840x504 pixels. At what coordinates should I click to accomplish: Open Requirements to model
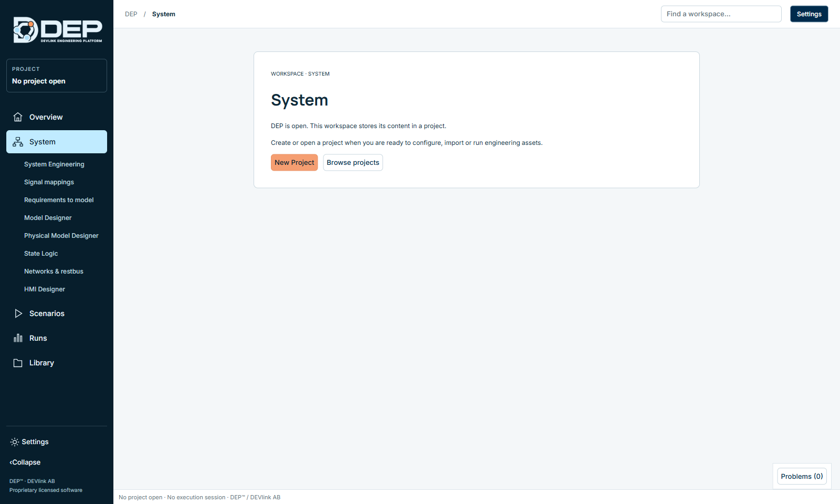[x=59, y=200]
